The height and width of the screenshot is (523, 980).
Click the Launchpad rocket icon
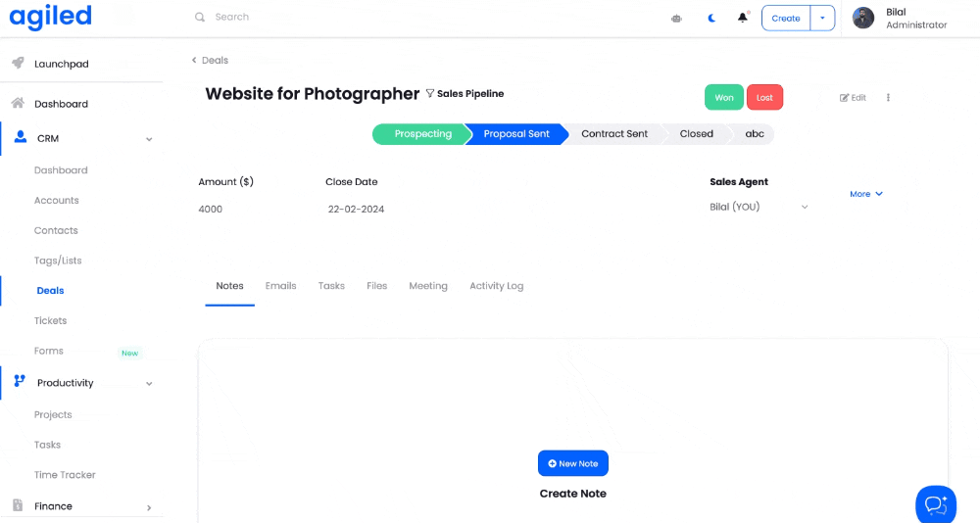18,64
